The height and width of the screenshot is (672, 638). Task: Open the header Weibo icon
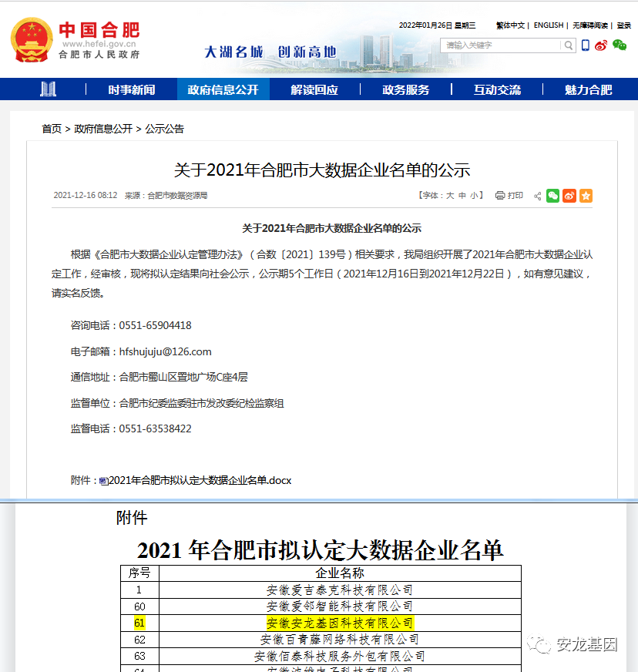click(601, 45)
